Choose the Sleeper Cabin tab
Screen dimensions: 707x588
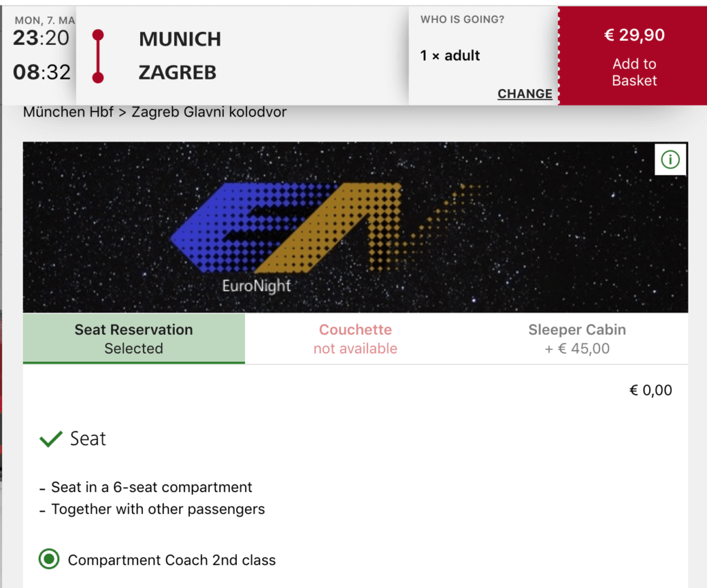pos(577,338)
